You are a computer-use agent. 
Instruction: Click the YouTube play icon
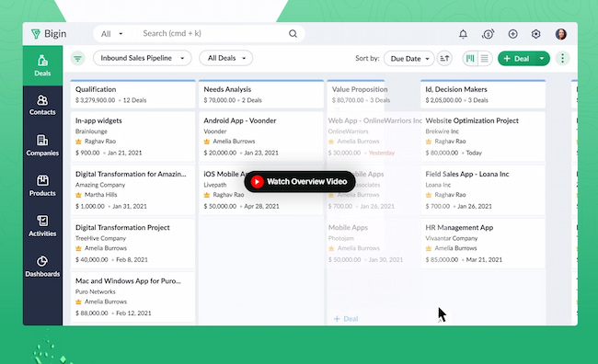[257, 182]
